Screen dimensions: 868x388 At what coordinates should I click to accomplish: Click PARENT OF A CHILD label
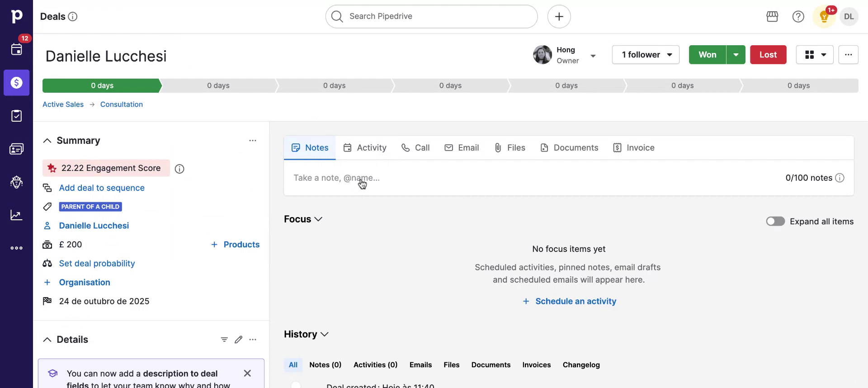tap(90, 207)
